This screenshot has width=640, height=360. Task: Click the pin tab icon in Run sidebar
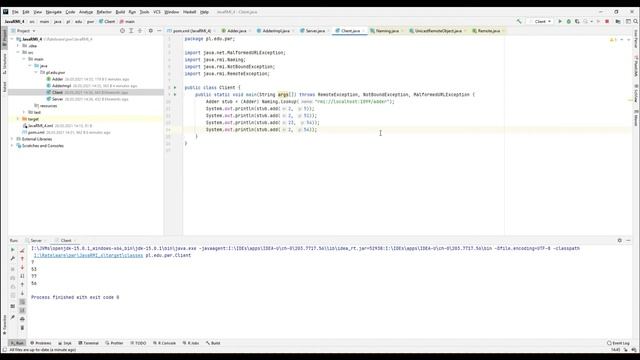click(13, 317)
